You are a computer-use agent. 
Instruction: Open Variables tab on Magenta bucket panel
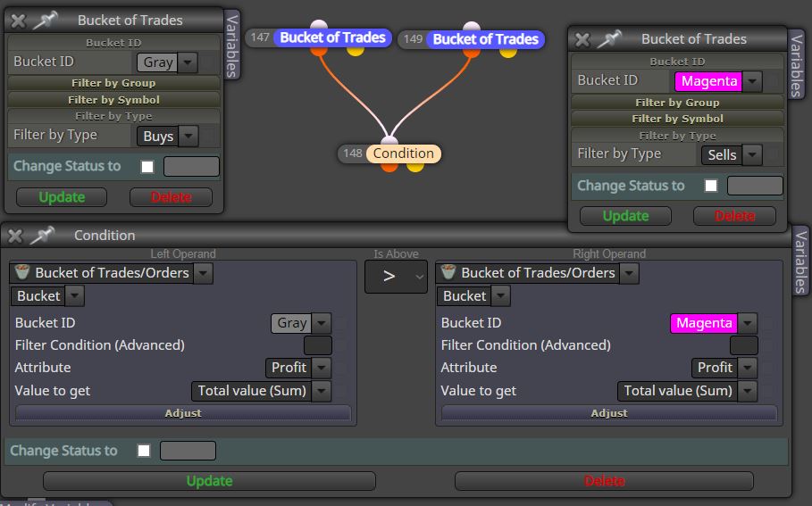(x=796, y=64)
